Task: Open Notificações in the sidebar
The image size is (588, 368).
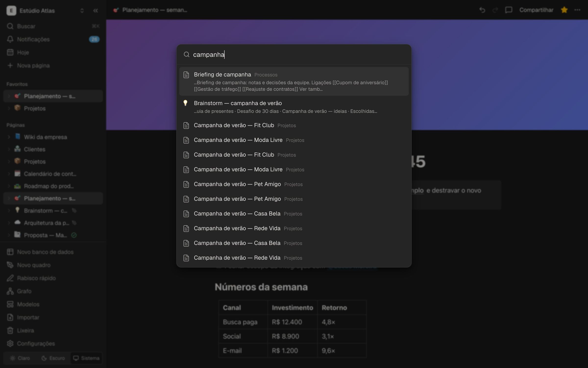Action: coord(53,39)
